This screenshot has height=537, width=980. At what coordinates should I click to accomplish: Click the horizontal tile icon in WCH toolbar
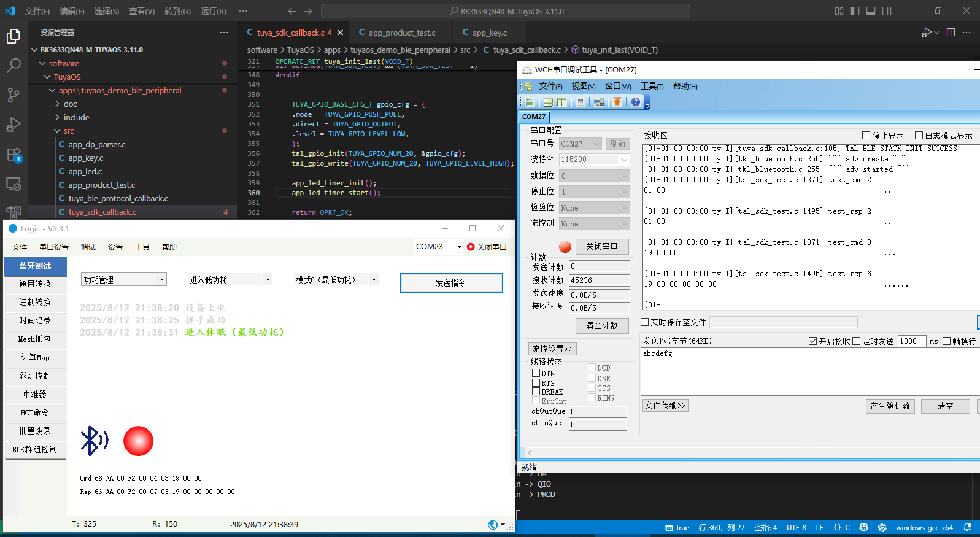point(548,102)
